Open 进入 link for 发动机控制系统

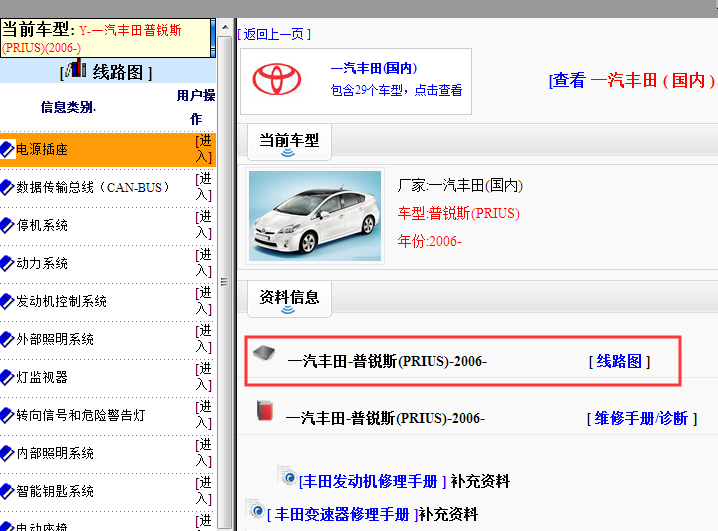(x=203, y=301)
